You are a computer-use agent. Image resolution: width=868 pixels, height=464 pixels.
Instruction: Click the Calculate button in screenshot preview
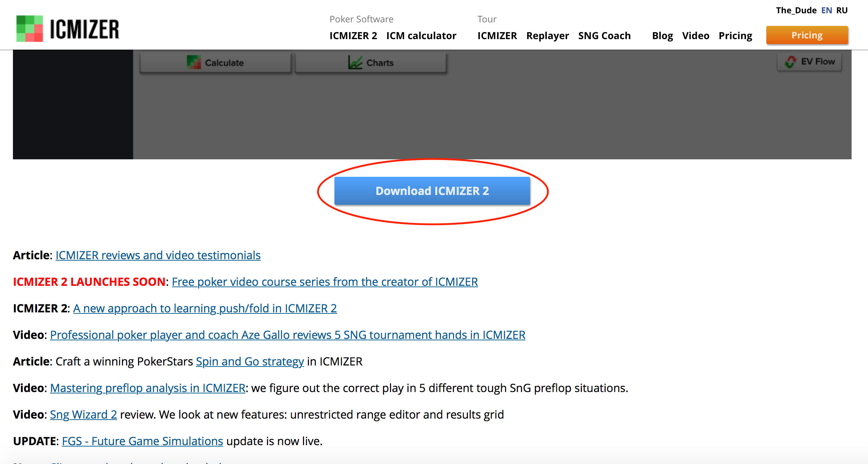215,63
